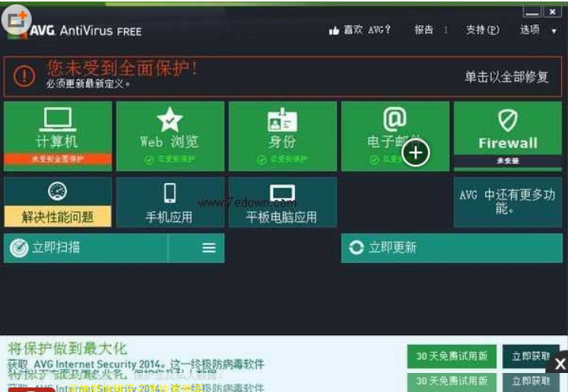Click 喜欢 AVG? link text
Viewport: 568px width, 392px height.
[367, 30]
